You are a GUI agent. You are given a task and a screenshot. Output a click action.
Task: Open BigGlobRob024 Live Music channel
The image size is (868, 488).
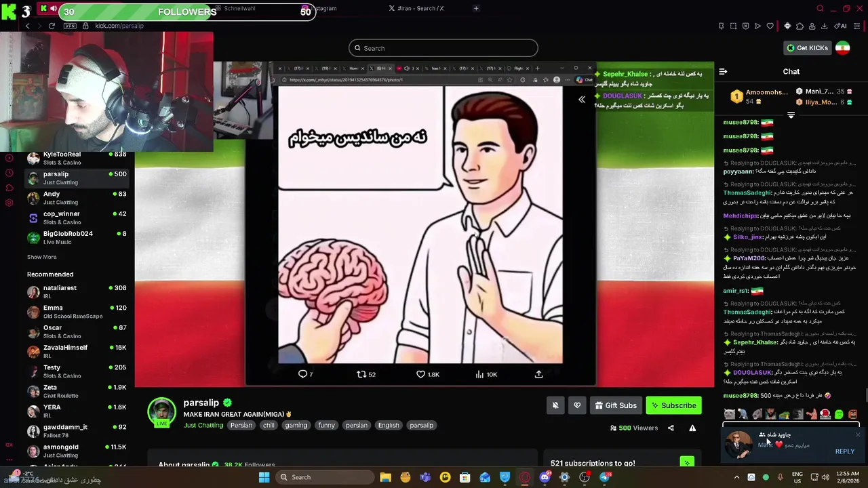(x=77, y=237)
